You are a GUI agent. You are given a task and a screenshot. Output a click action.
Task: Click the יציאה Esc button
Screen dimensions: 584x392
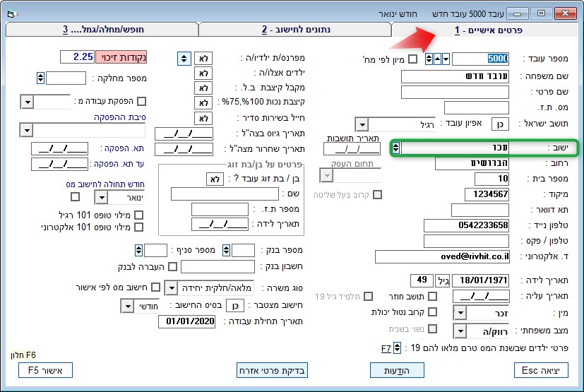click(541, 370)
